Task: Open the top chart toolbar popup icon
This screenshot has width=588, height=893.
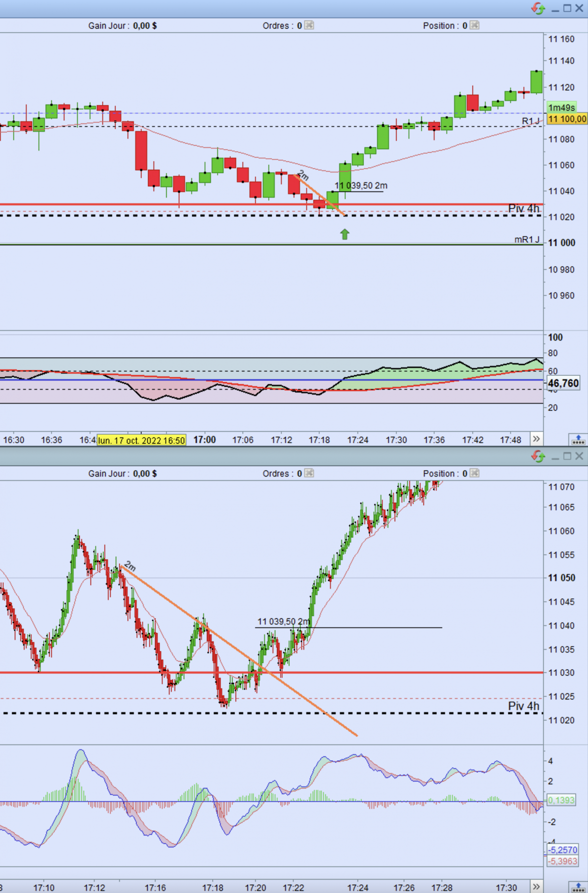Action: [x=578, y=440]
